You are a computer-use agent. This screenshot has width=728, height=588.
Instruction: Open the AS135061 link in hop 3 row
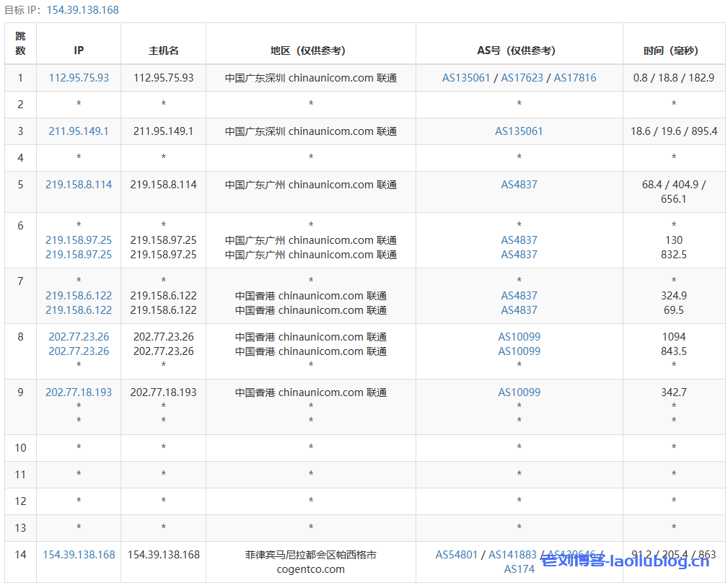click(519, 131)
